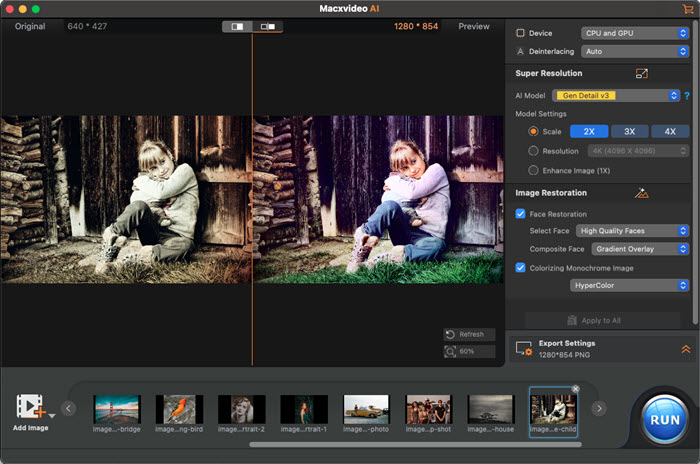Open the shopping cart icon

pos(688,8)
